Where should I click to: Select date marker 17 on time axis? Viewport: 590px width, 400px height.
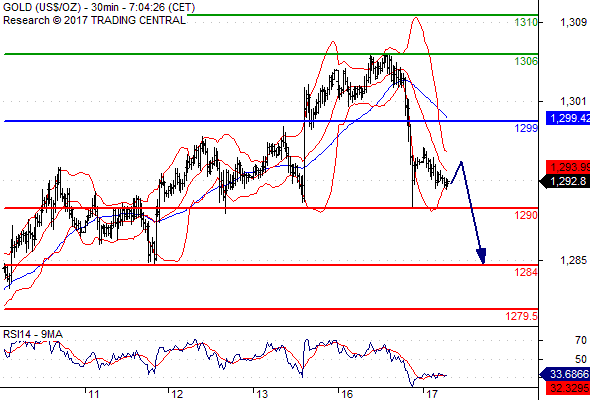pos(432,394)
